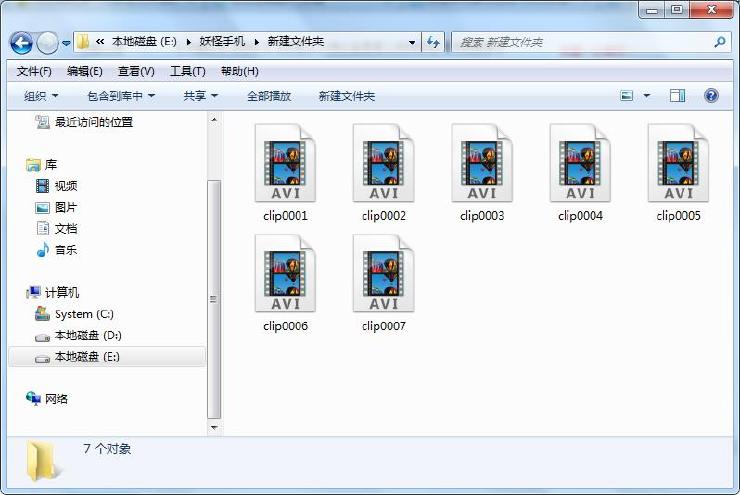This screenshot has width=740, height=495.
Task: Click 新建文件夹 breadcrumb in address bar
Action: tap(296, 42)
